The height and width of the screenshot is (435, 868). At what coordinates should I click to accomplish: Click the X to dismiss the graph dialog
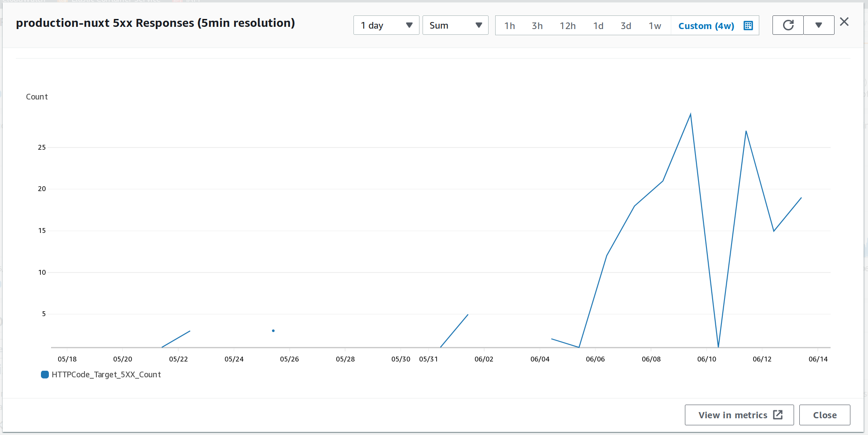click(845, 22)
